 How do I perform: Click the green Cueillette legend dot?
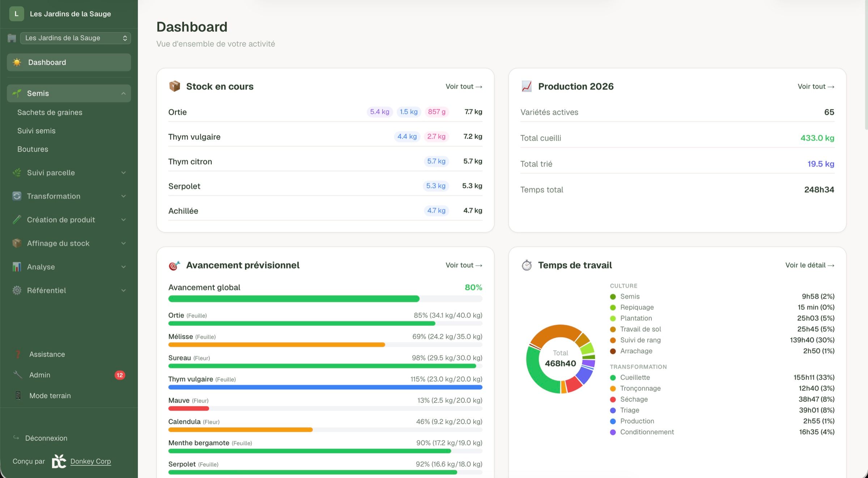[x=613, y=377]
